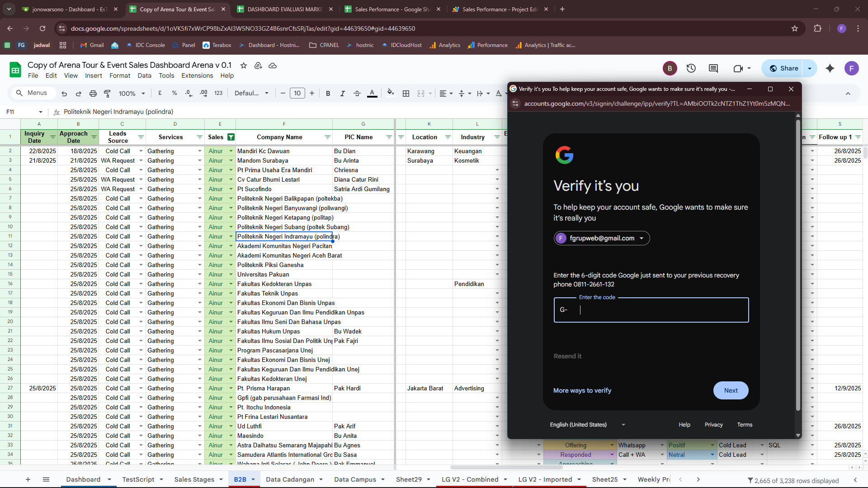Click the Enter the code field

coord(651,310)
